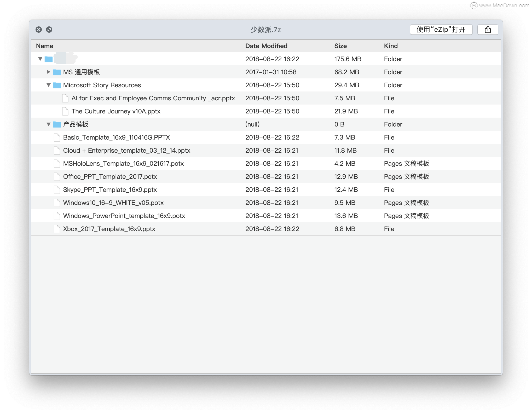532x414 pixels.
Task: Expand the MS 通用模板 folder triangle
Action: [x=48, y=72]
